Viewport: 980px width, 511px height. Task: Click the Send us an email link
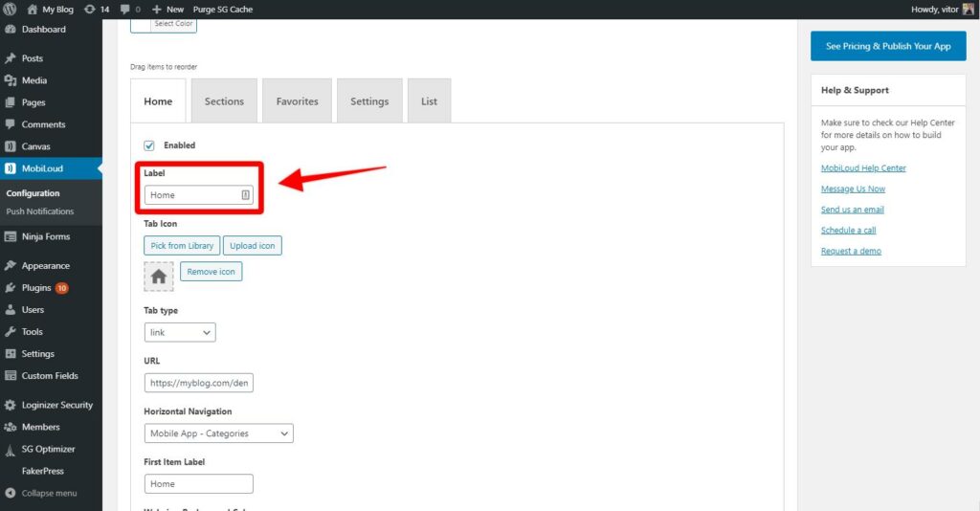pyautogui.click(x=853, y=210)
